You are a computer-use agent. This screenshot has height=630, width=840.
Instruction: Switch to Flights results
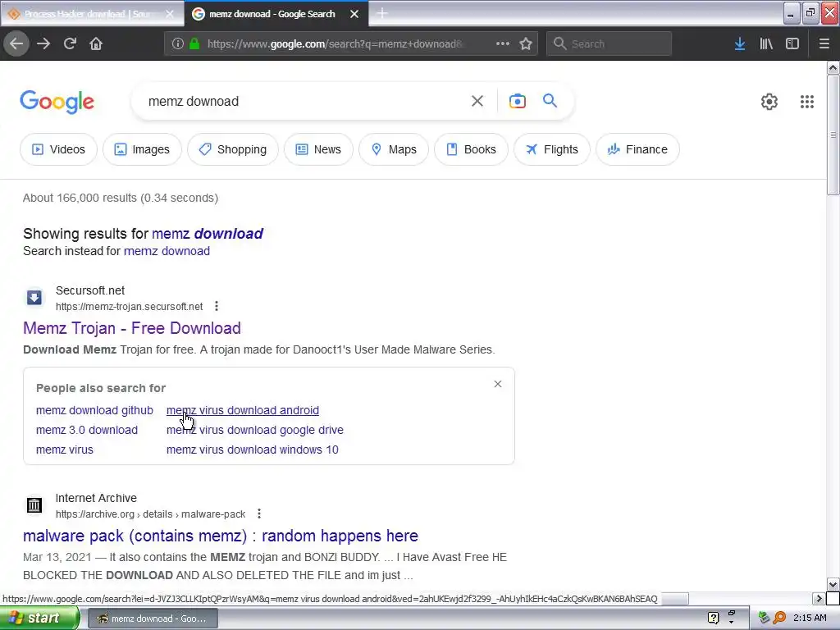coord(552,149)
